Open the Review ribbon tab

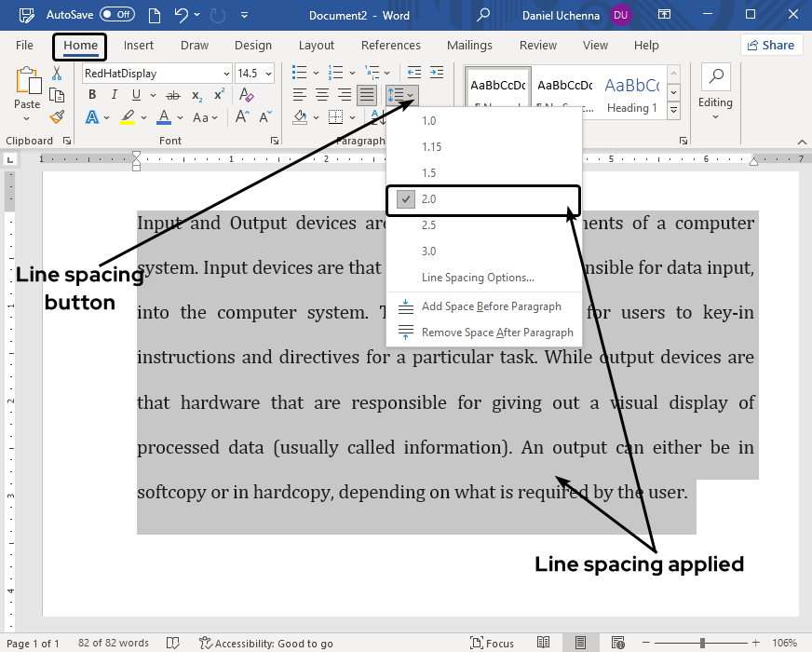click(537, 45)
